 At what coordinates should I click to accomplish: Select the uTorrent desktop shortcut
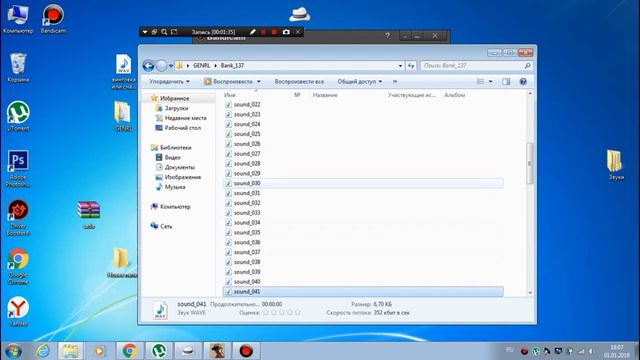click(x=18, y=116)
